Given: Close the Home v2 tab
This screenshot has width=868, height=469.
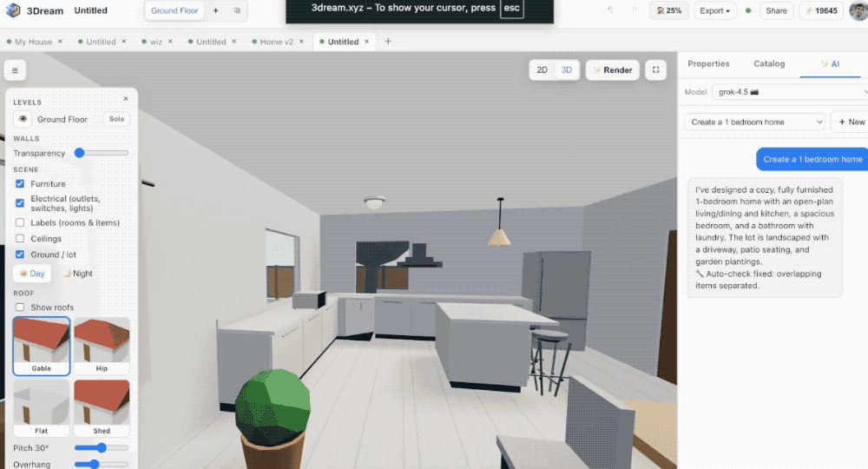Looking at the screenshot, I should (x=302, y=42).
